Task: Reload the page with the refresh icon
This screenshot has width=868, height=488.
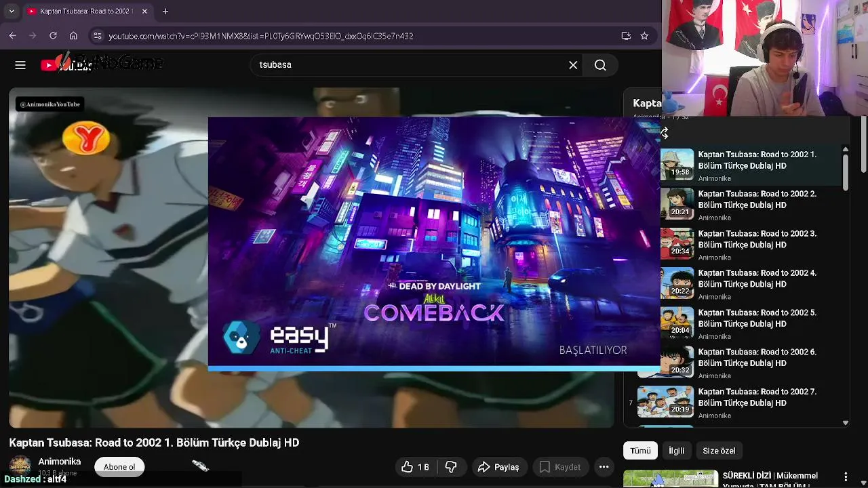Action: [53, 36]
